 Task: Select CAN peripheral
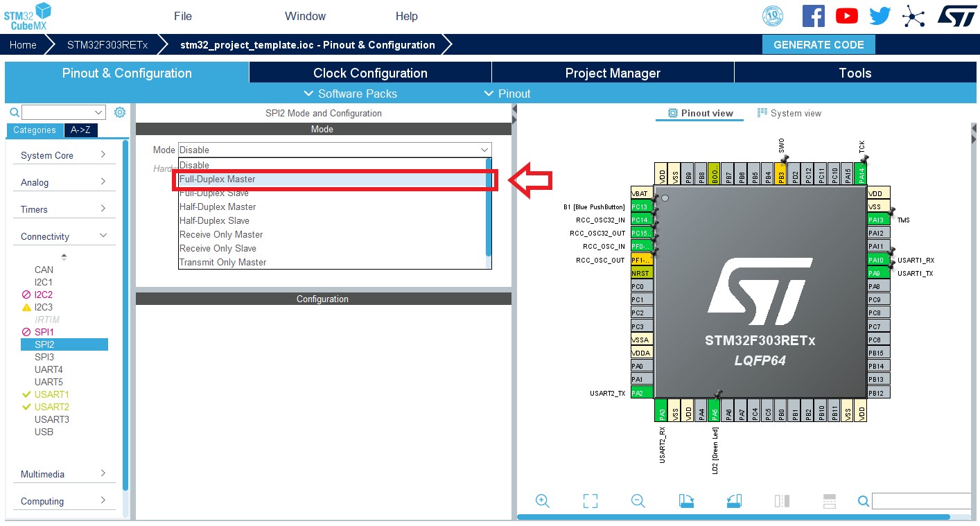pos(44,270)
